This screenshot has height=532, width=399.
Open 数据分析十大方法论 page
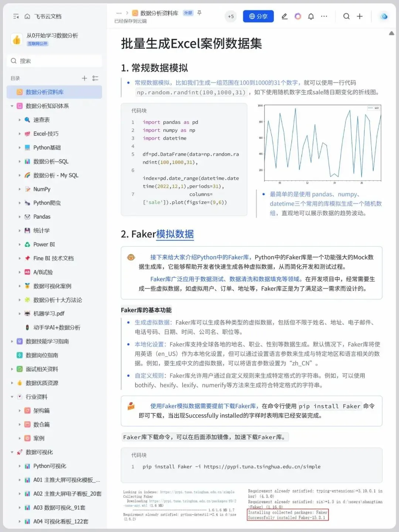(x=58, y=300)
